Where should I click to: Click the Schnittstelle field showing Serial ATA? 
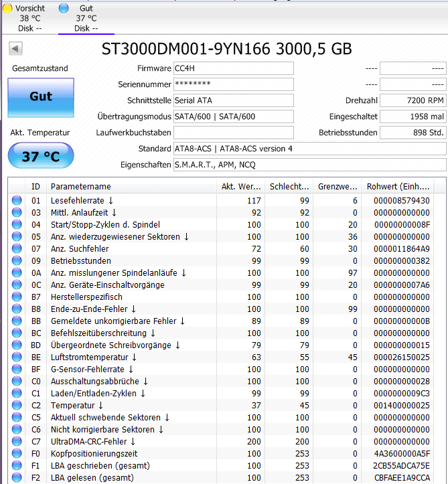coord(234,100)
